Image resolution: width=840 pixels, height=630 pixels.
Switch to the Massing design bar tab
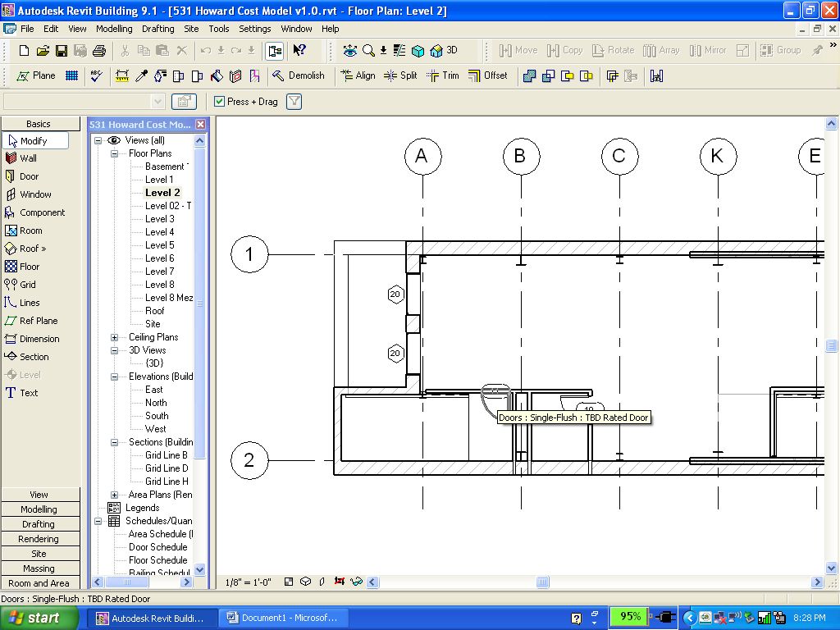pos(39,568)
